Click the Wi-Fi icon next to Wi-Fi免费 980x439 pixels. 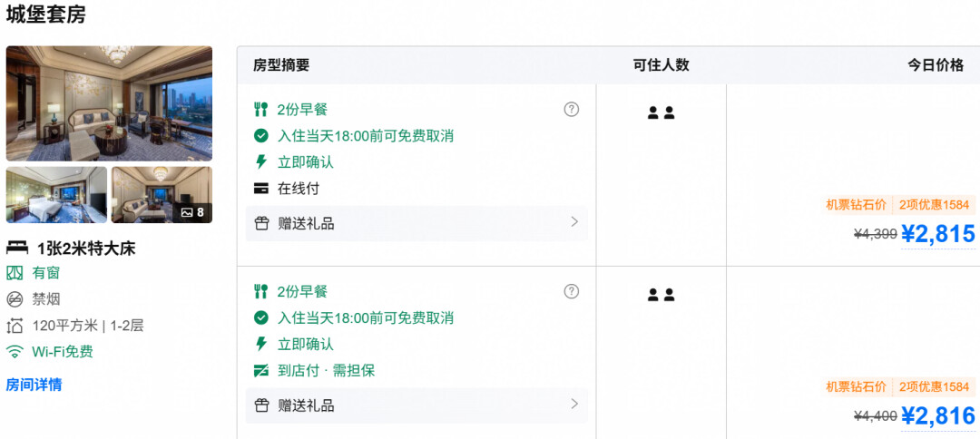pos(15,352)
